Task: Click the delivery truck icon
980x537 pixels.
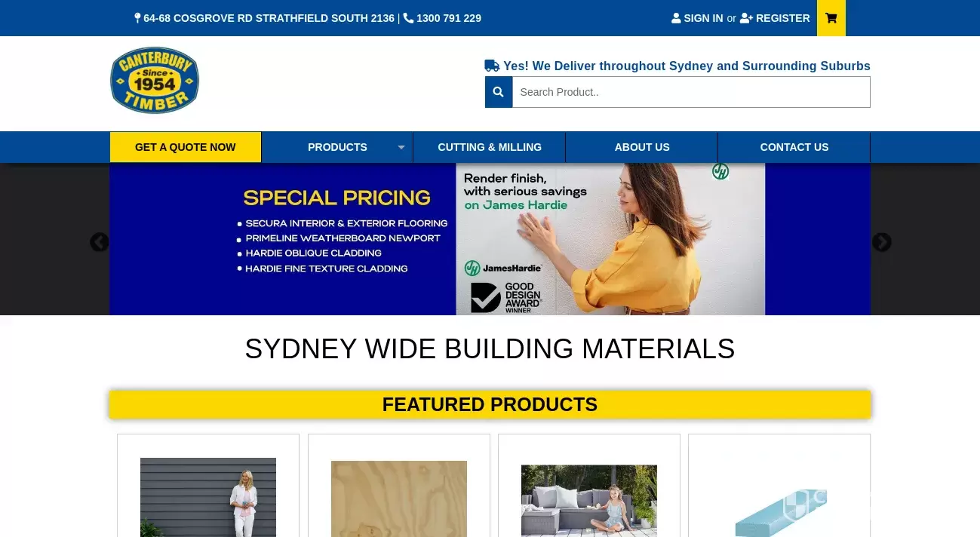Action: pos(492,66)
